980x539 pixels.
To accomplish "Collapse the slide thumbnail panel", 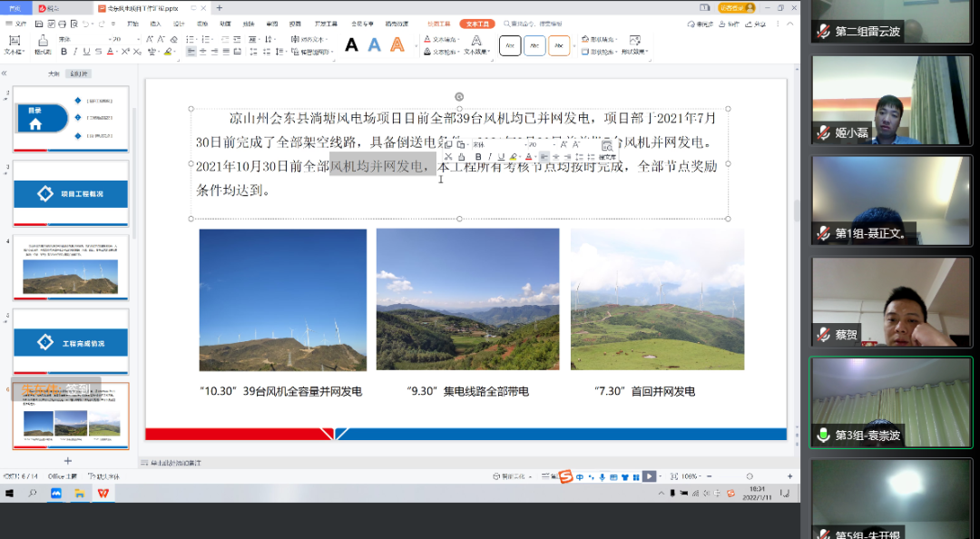I will pyautogui.click(x=5, y=73).
